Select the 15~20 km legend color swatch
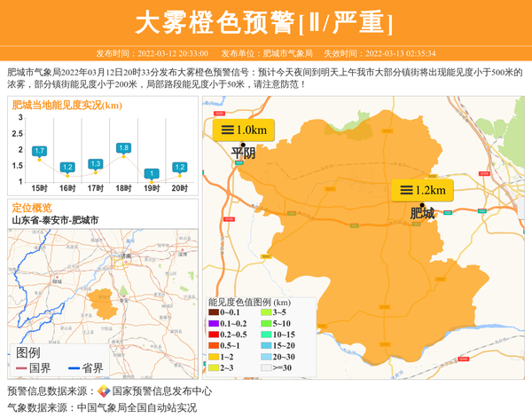532x418 pixels. coord(266,345)
